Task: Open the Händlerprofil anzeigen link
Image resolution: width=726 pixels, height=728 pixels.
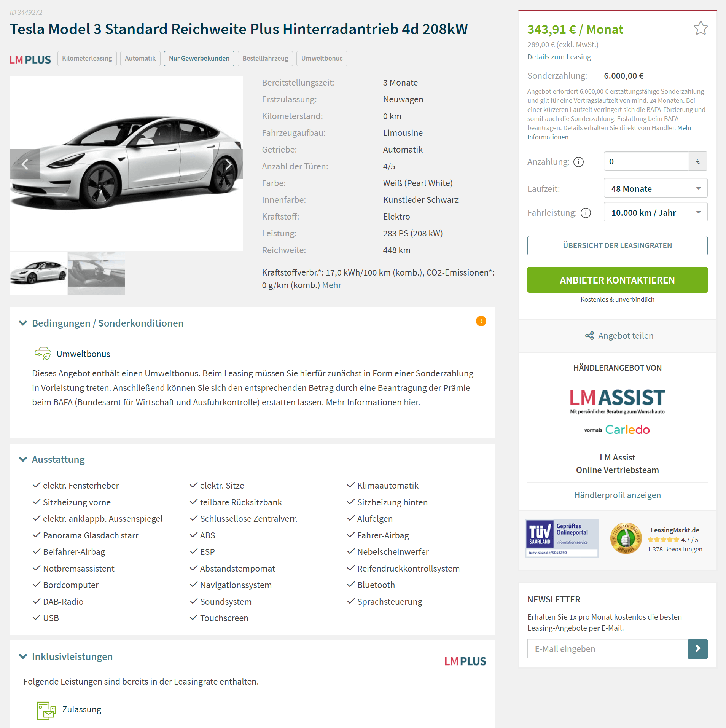Action: [617, 495]
